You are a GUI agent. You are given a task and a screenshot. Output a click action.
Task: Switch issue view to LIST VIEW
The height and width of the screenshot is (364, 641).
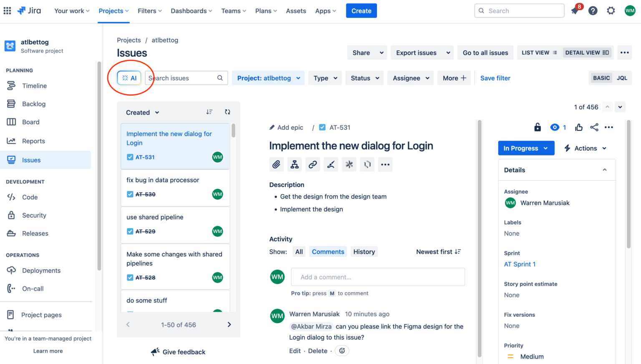(538, 53)
